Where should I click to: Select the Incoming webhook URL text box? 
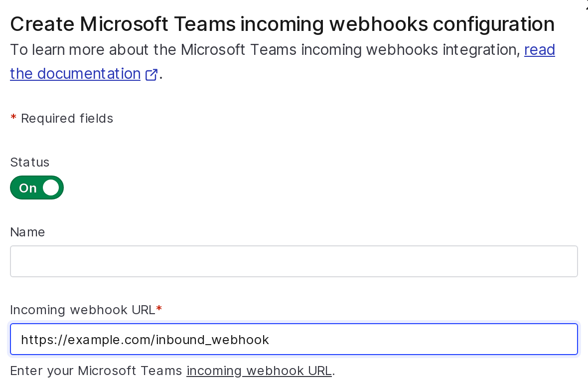(294, 339)
